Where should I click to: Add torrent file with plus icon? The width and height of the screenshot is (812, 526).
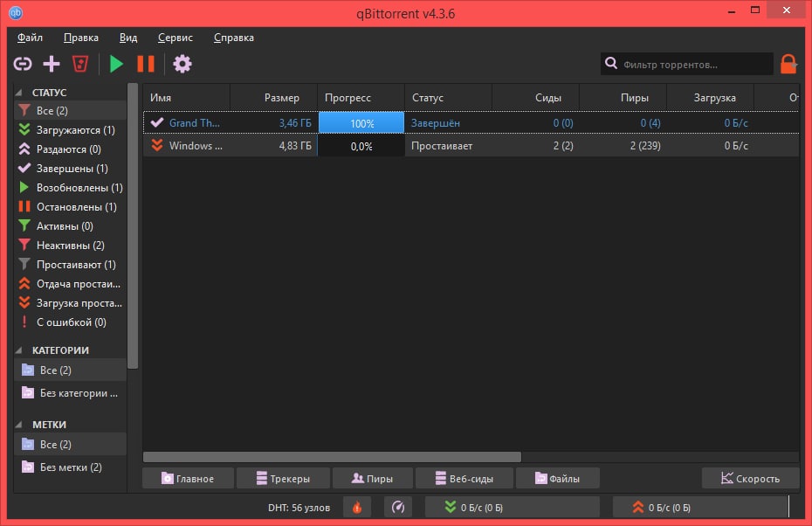[x=52, y=64]
